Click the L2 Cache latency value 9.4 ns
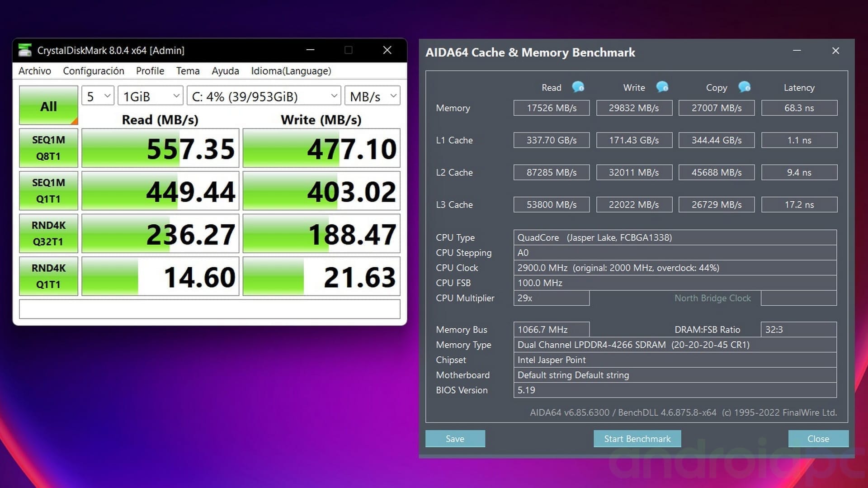Screen dimensions: 868x488 [x=799, y=172]
